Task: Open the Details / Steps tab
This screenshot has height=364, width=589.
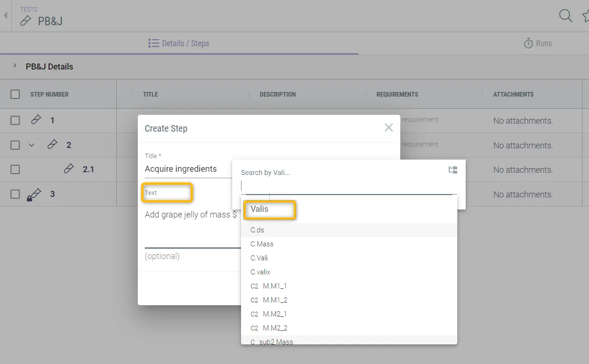Action: (x=179, y=43)
